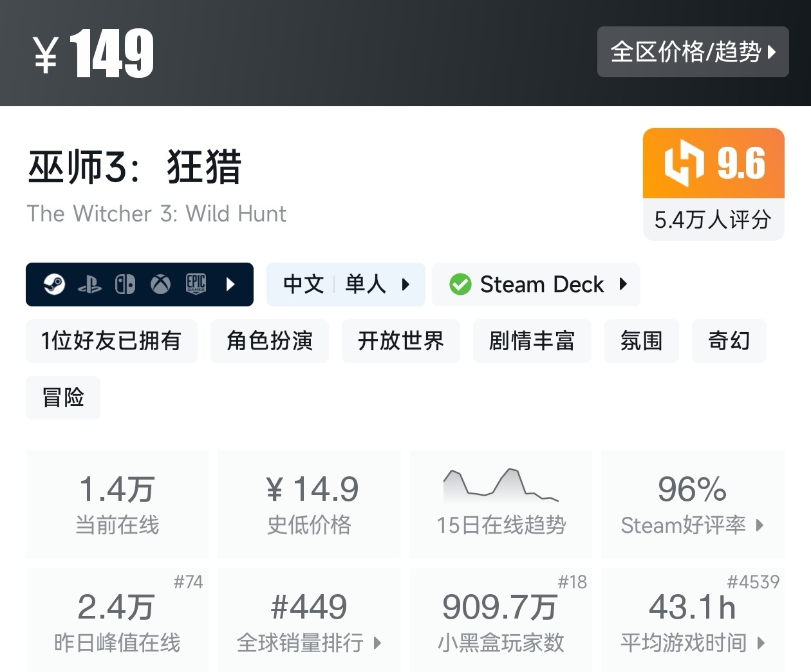Screen dimensions: 811x672
Task: Select the 角色扮演 tag
Action: tap(269, 341)
